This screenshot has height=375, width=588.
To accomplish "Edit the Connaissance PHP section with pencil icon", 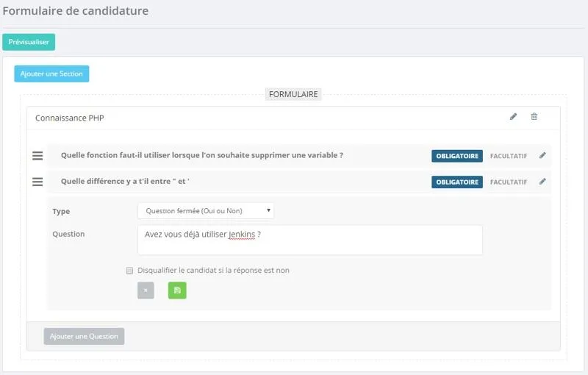I will pos(513,117).
